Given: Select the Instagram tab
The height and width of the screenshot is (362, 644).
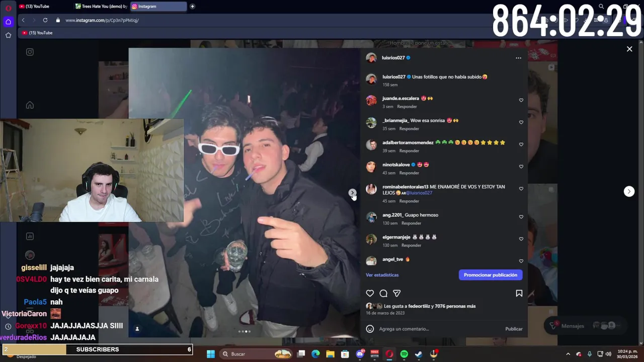Looking at the screenshot, I should 158,6.
